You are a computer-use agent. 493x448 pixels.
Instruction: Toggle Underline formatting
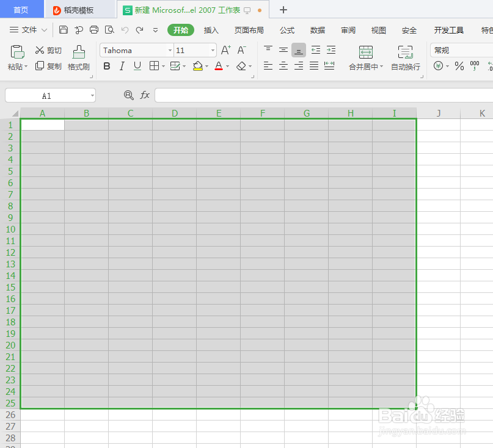point(137,66)
